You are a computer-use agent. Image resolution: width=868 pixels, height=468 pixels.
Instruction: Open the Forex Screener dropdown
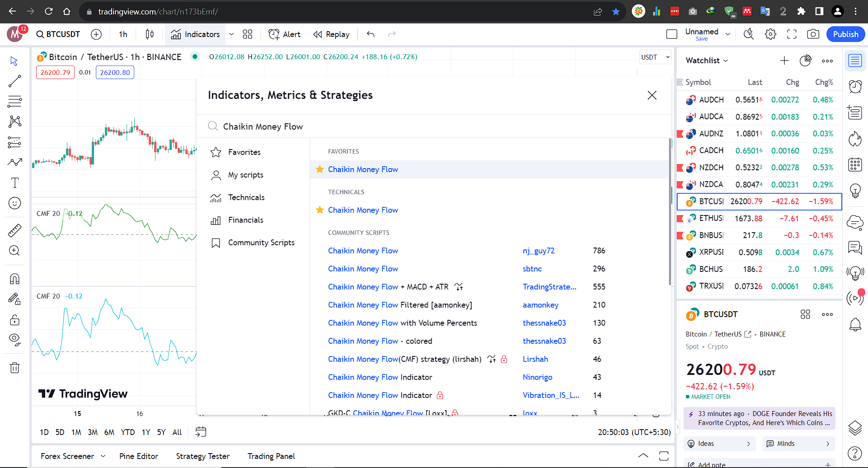pos(103,456)
